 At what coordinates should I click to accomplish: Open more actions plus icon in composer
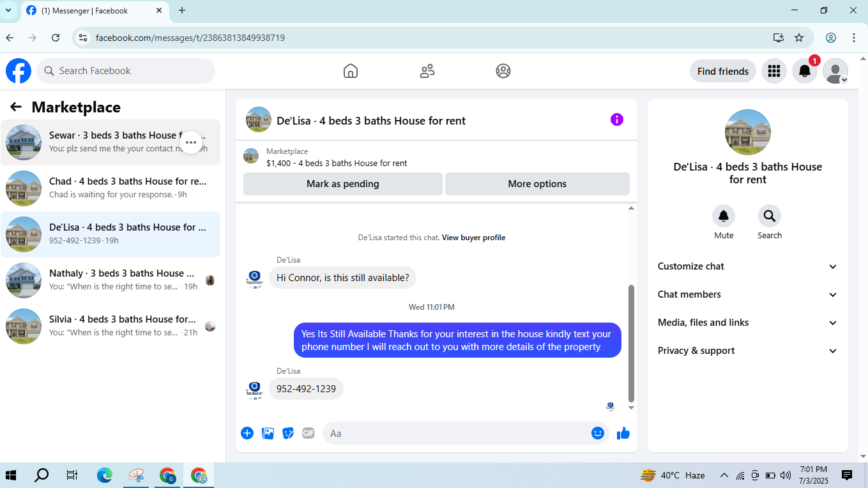pyautogui.click(x=247, y=433)
